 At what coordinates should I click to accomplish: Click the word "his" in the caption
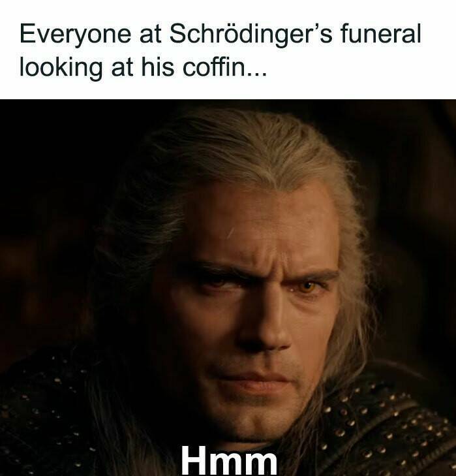pyautogui.click(x=157, y=67)
